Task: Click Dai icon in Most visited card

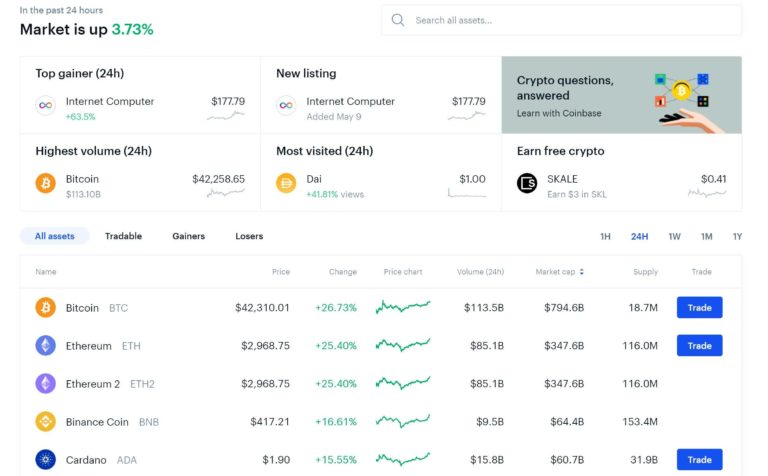Action: coord(286,183)
